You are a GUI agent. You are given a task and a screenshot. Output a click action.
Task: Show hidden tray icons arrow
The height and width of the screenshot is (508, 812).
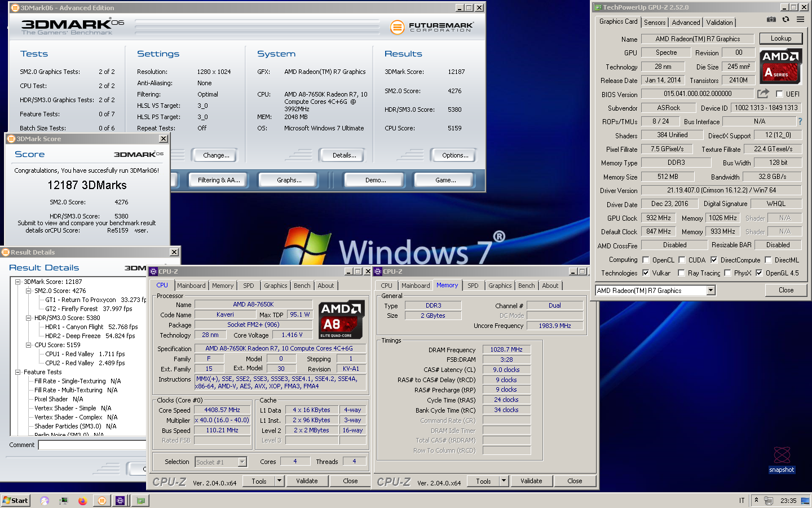coord(756,500)
